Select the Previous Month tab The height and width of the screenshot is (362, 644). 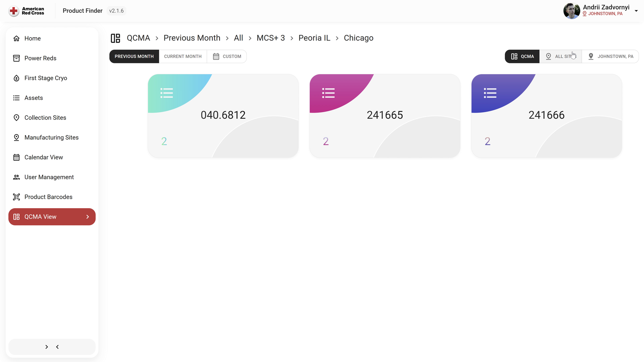click(134, 56)
